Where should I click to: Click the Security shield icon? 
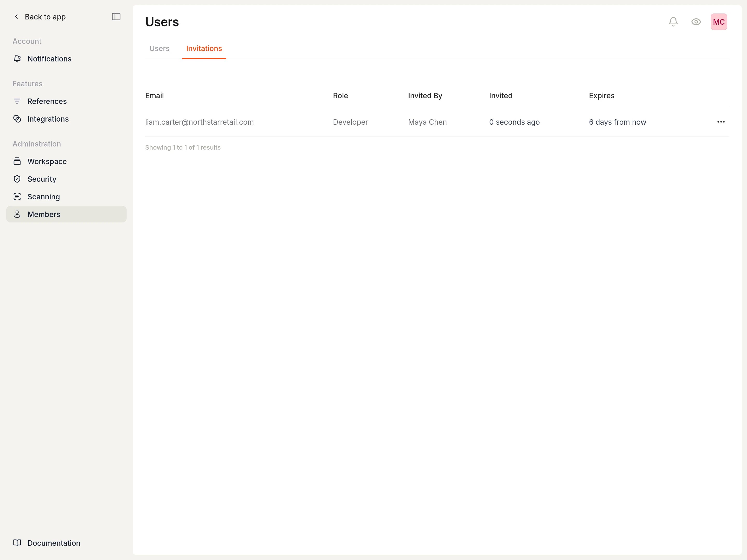pos(17,179)
